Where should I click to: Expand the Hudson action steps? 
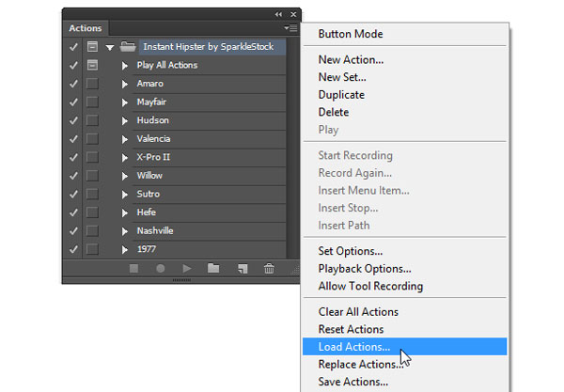tap(124, 120)
